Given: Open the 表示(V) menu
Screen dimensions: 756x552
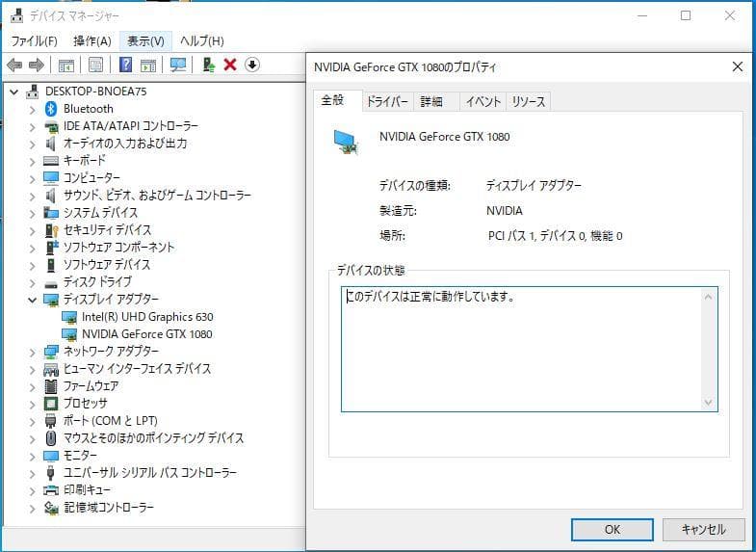Looking at the screenshot, I should [x=145, y=40].
